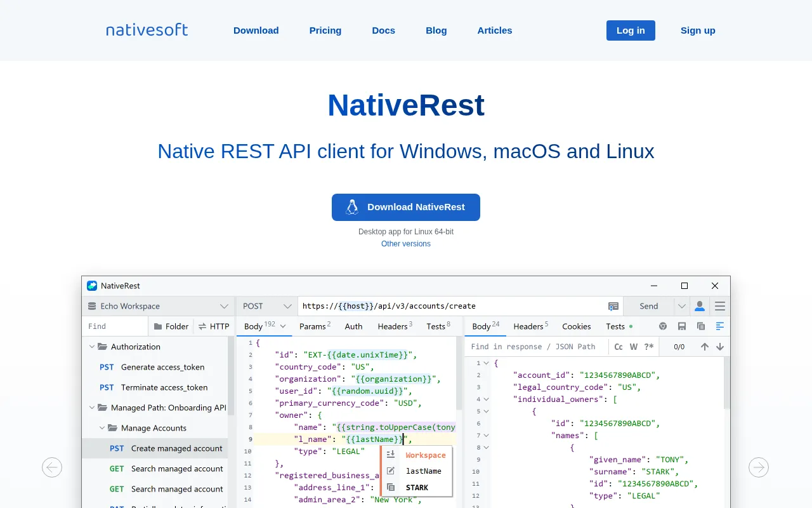Image resolution: width=812 pixels, height=508 pixels.
Task: Collapse individual_owners array at line 4
Action: click(x=487, y=399)
